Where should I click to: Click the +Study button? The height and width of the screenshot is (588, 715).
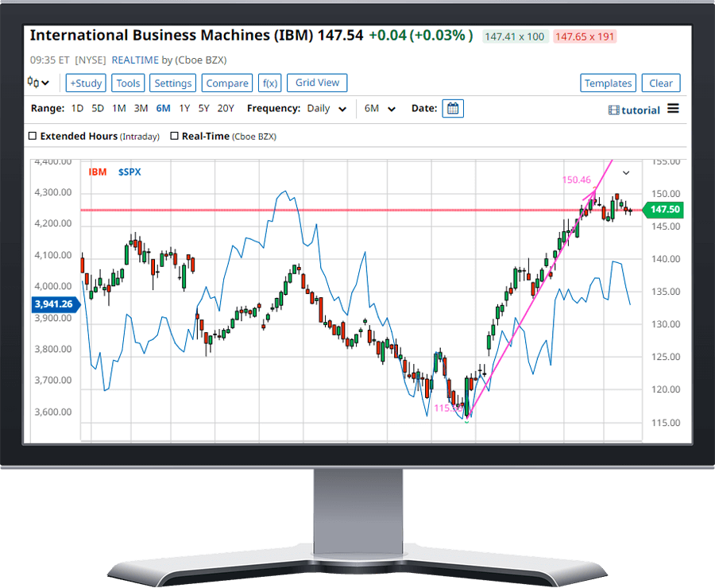point(86,83)
